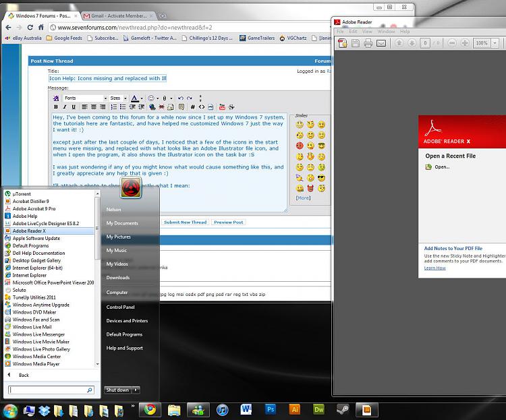
Task: Click the Chrome reload icon
Action: point(30,28)
